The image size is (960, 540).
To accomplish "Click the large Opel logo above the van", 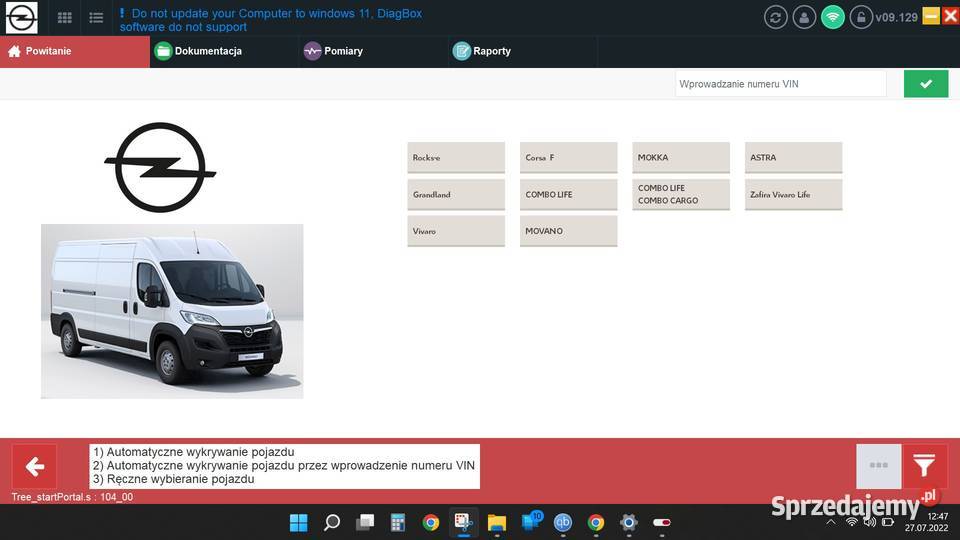I will 160,167.
